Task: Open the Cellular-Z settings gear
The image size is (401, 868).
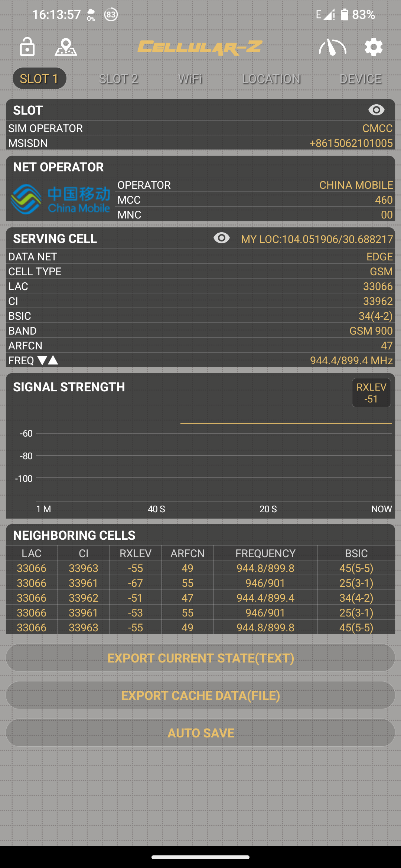Action: pyautogui.click(x=373, y=47)
